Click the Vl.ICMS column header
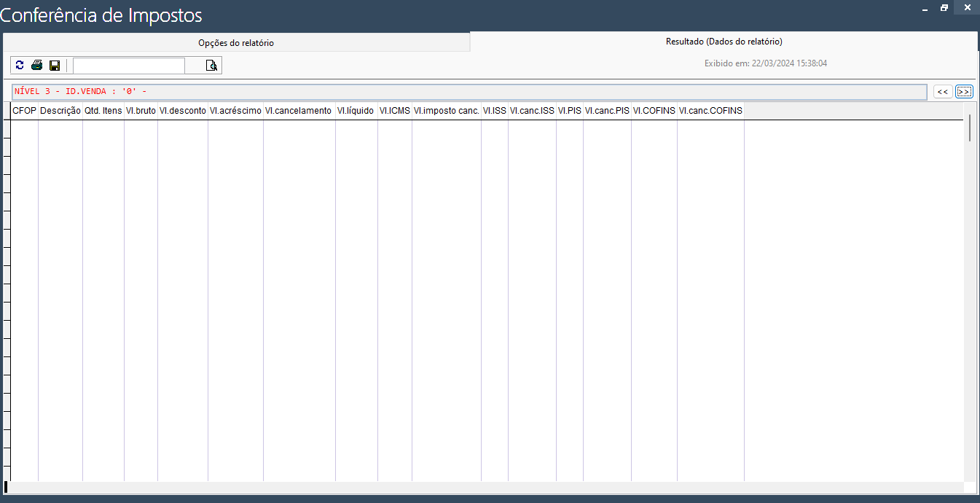The image size is (980, 503). (394, 111)
